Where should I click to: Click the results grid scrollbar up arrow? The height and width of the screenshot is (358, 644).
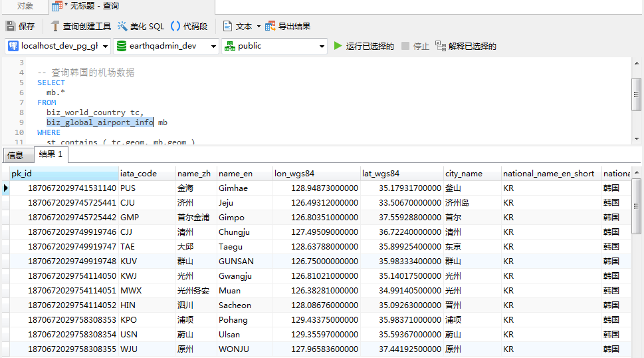(x=636, y=172)
